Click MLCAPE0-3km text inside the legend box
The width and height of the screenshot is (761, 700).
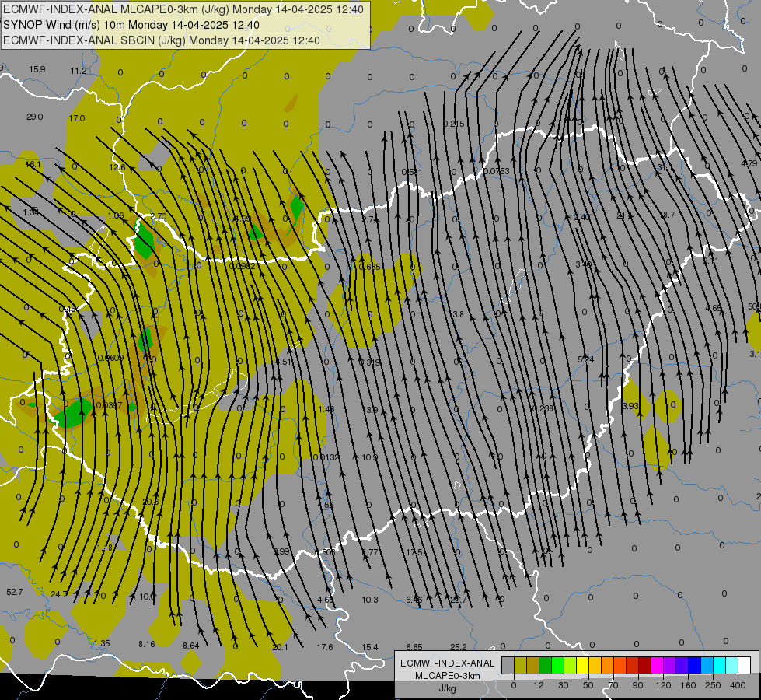448,676
